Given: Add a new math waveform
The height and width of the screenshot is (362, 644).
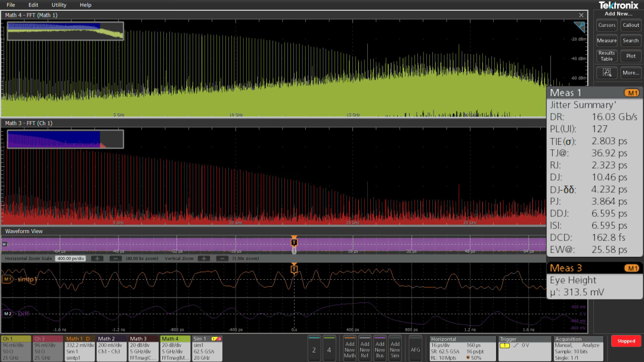Looking at the screenshot, I should pyautogui.click(x=349, y=348).
